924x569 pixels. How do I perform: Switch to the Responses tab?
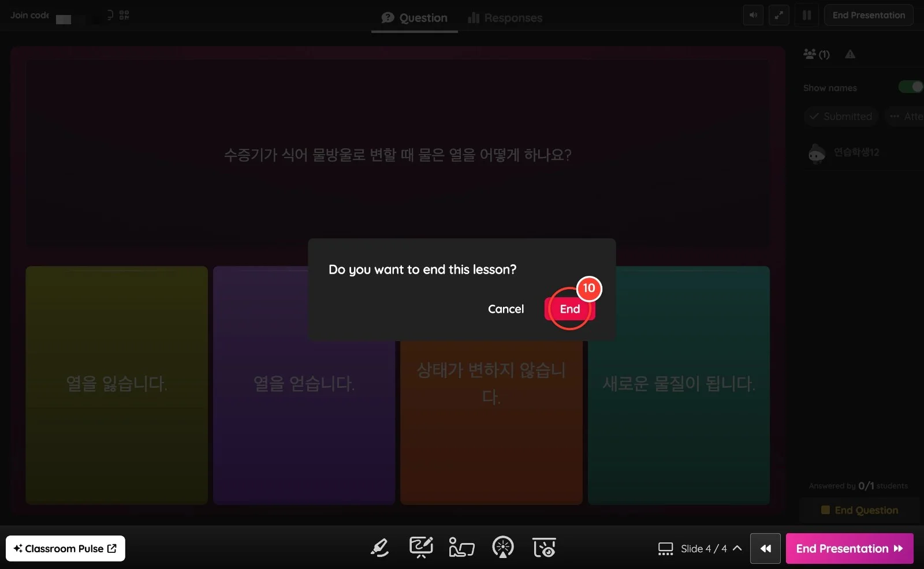click(x=505, y=18)
